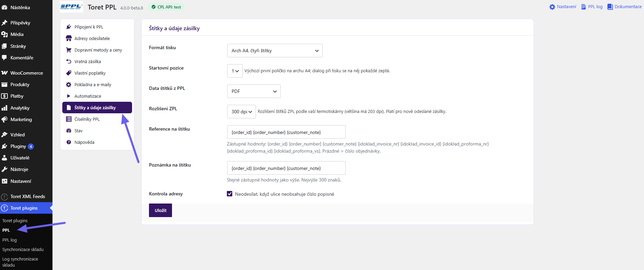Click the Nastavení gear icon in header
Viewport: 644px width, 270px height.
(x=552, y=7)
